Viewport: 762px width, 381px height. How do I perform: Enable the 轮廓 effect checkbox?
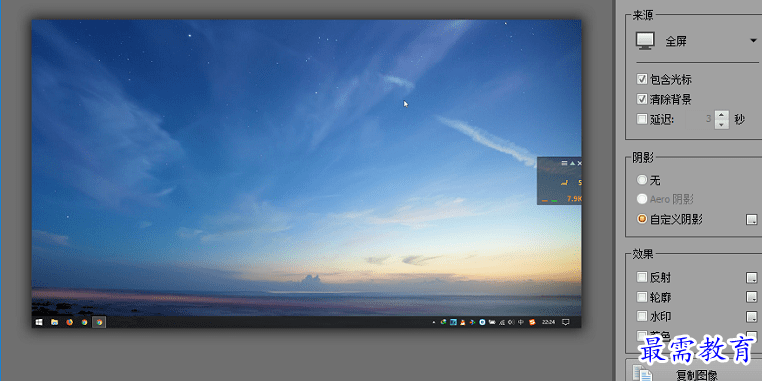point(641,297)
